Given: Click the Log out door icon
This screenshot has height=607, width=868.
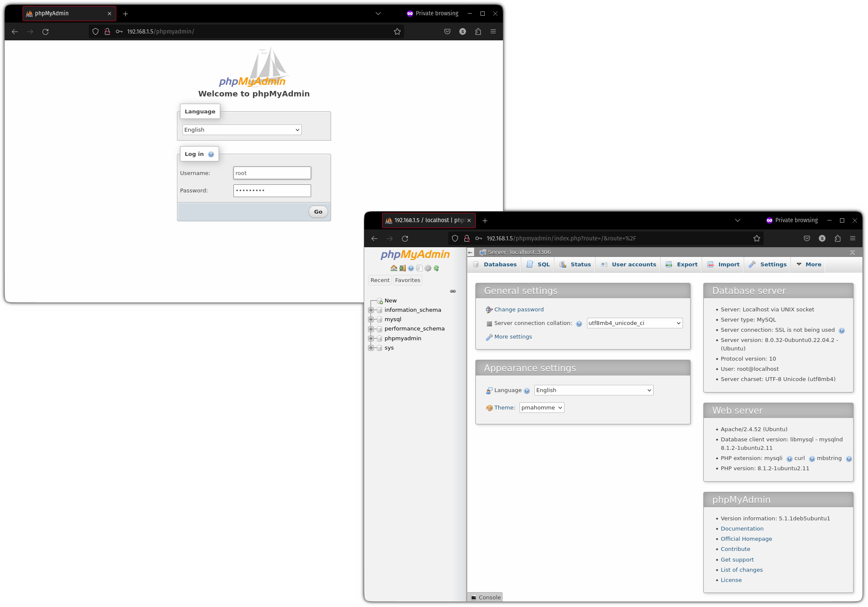Looking at the screenshot, I should tap(402, 268).
